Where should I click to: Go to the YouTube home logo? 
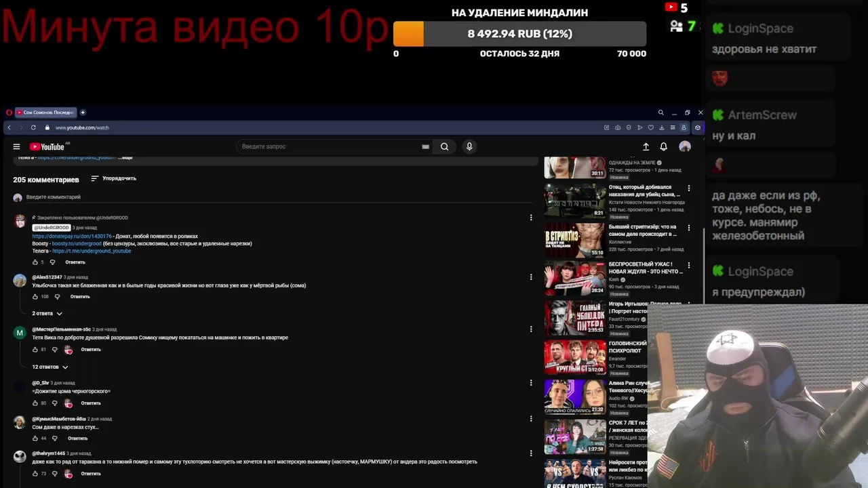click(47, 146)
